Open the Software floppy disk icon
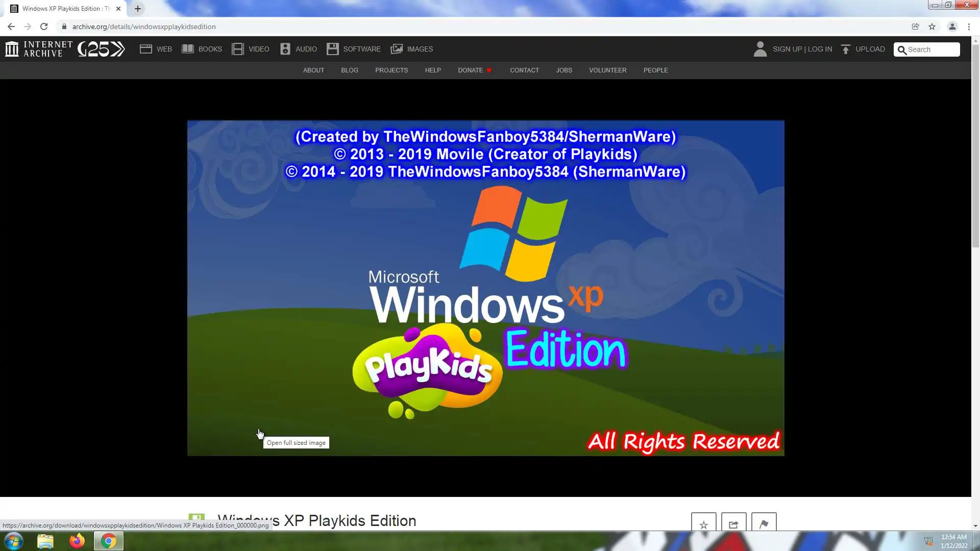980x551 pixels. pos(333,49)
